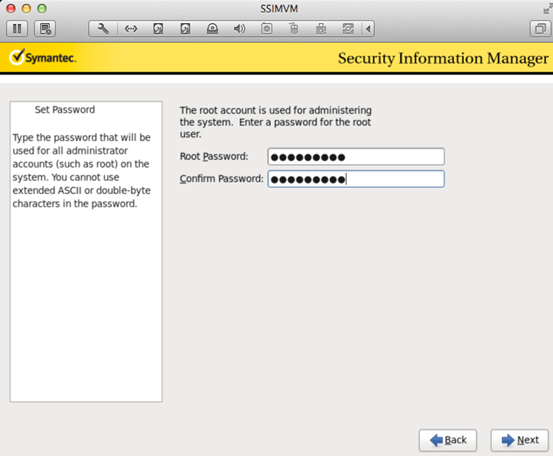Click the Set Password heading
The width and height of the screenshot is (553, 456).
coord(65,110)
